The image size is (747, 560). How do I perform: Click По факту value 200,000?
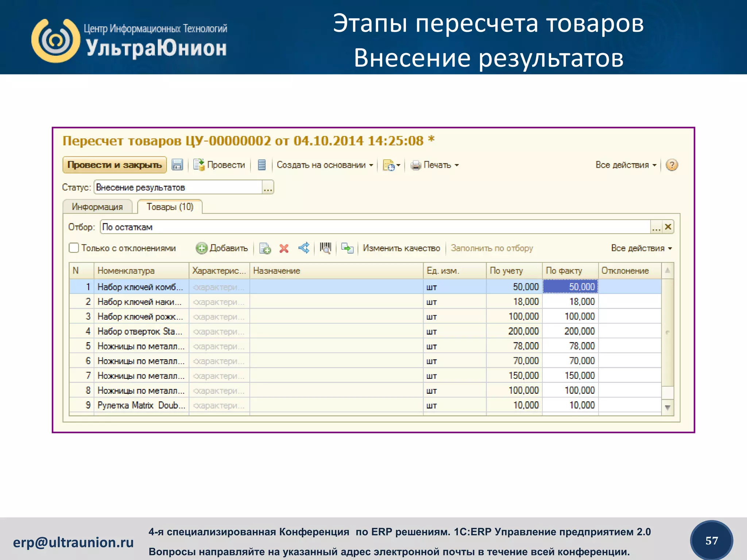pyautogui.click(x=570, y=331)
